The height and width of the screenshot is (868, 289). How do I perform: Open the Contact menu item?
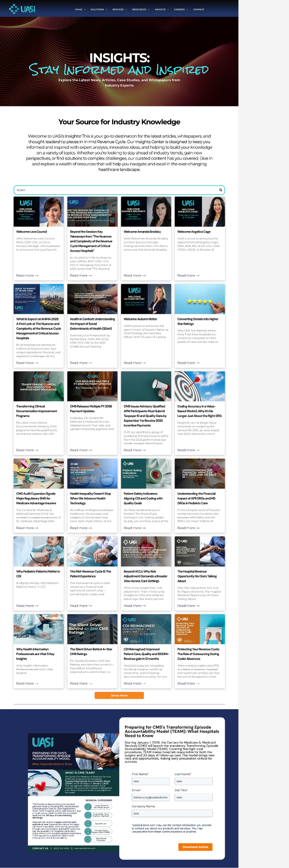click(198, 9)
